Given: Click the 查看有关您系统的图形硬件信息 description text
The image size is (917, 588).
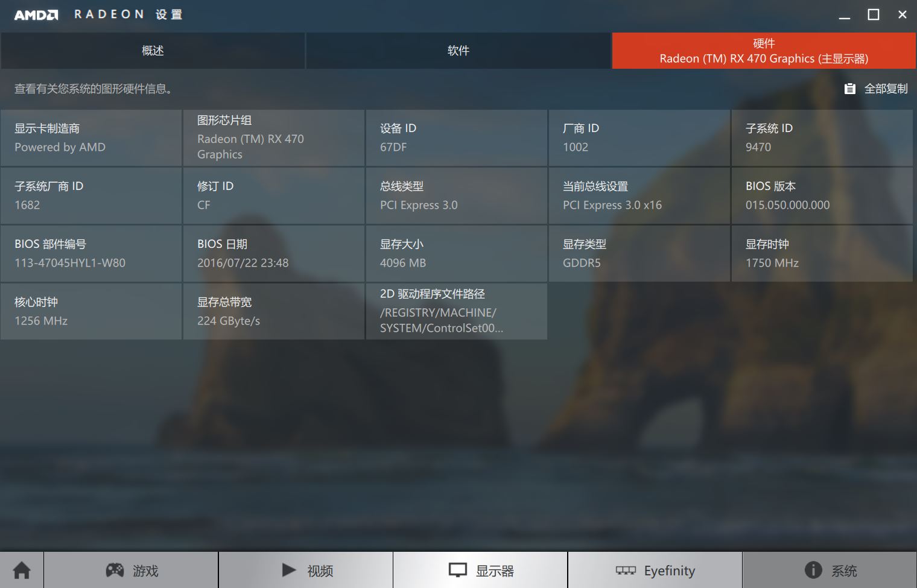Looking at the screenshot, I should pyautogui.click(x=94, y=89).
